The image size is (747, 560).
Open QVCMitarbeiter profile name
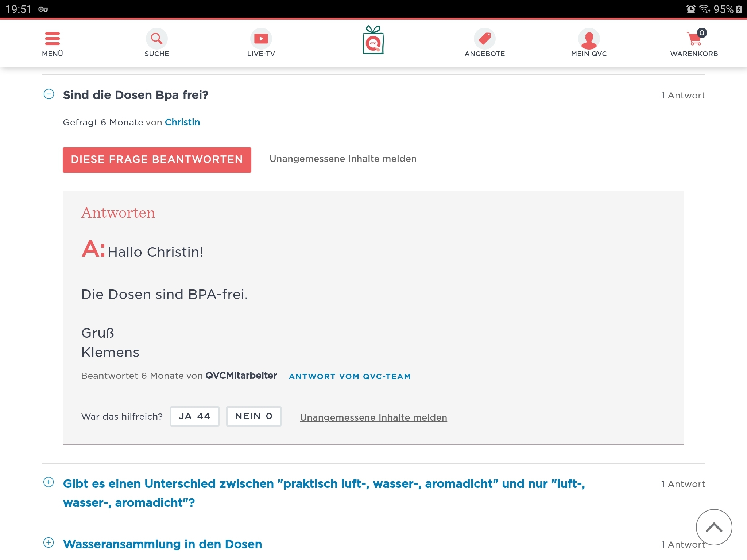point(241,376)
